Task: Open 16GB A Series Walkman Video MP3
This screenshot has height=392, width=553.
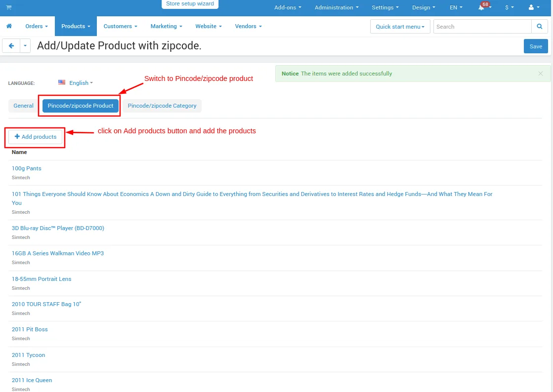Action: pos(57,253)
